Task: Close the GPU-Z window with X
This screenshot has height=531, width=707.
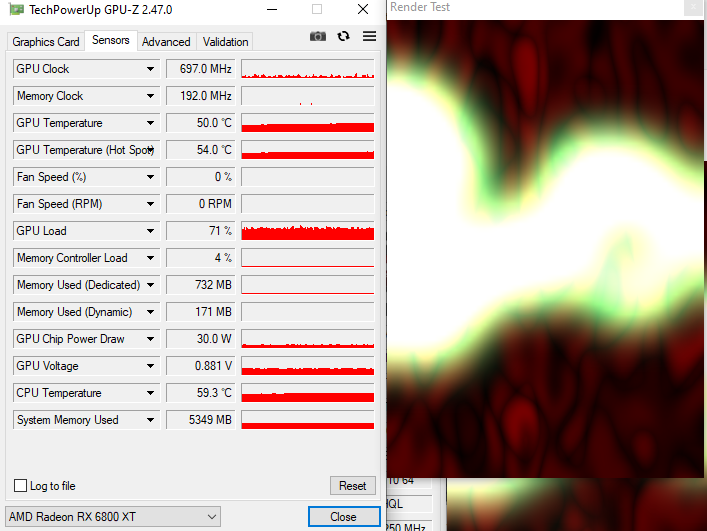Action: 363,9
